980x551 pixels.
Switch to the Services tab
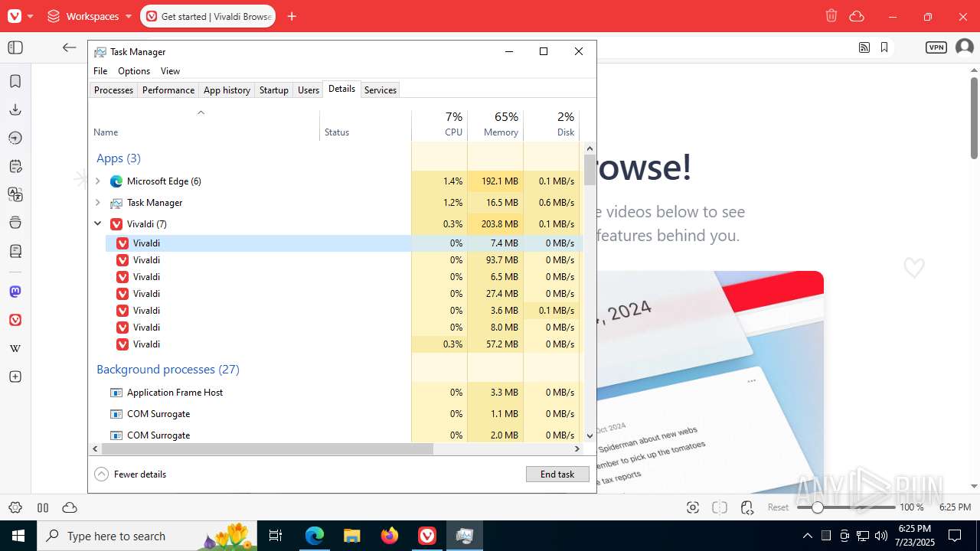[381, 90]
